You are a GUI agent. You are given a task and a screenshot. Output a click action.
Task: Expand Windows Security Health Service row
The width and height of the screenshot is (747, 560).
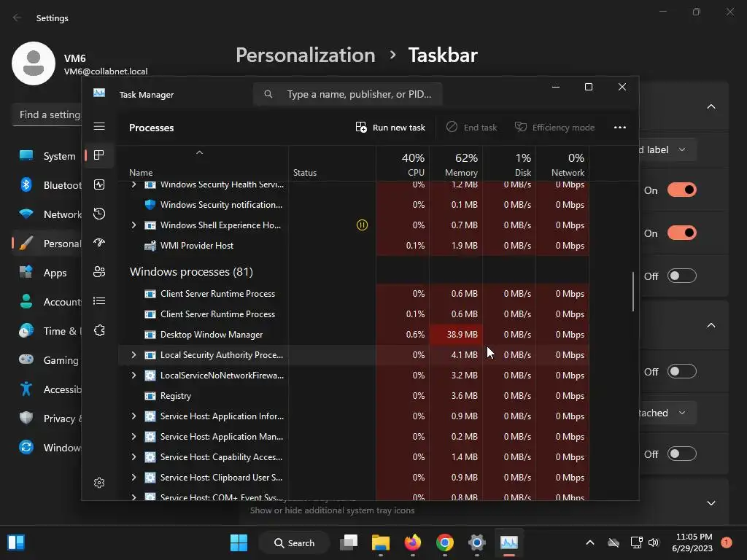(x=134, y=184)
